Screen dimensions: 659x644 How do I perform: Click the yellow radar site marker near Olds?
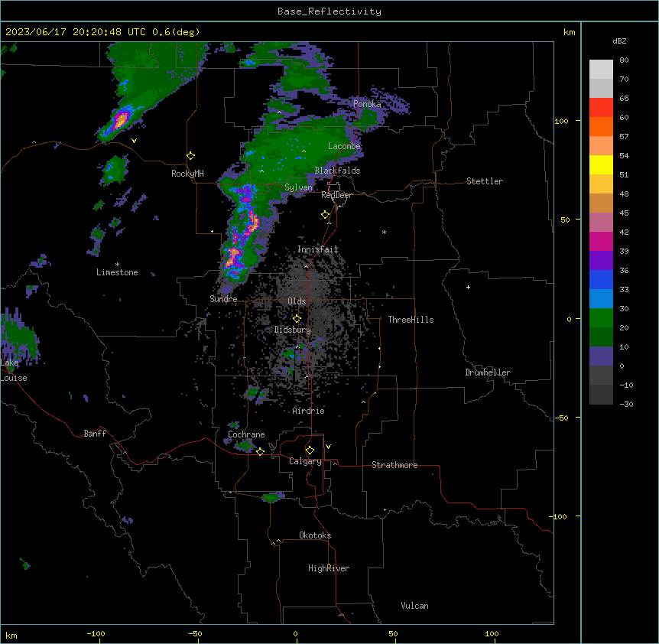click(297, 319)
